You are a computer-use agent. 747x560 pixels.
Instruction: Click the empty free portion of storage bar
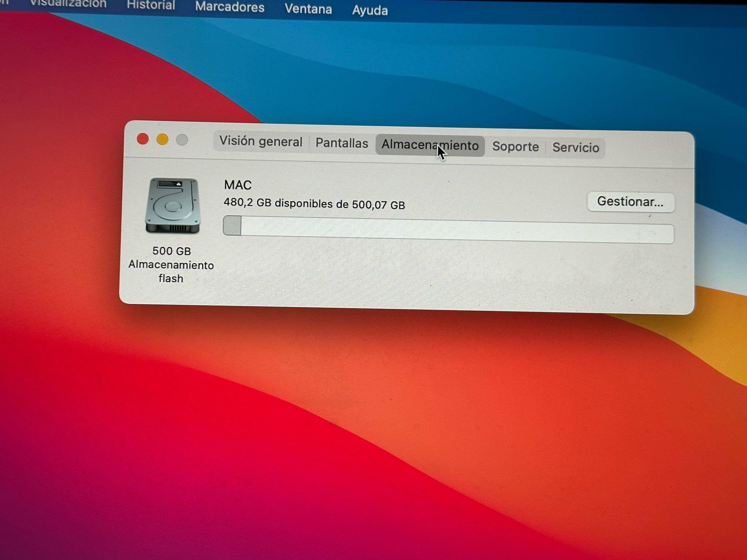coord(456,230)
